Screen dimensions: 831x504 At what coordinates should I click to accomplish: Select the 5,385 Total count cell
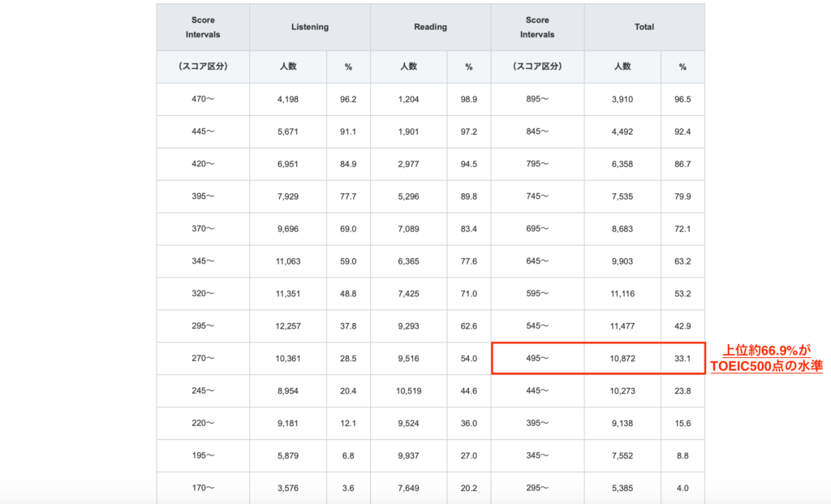pos(622,488)
